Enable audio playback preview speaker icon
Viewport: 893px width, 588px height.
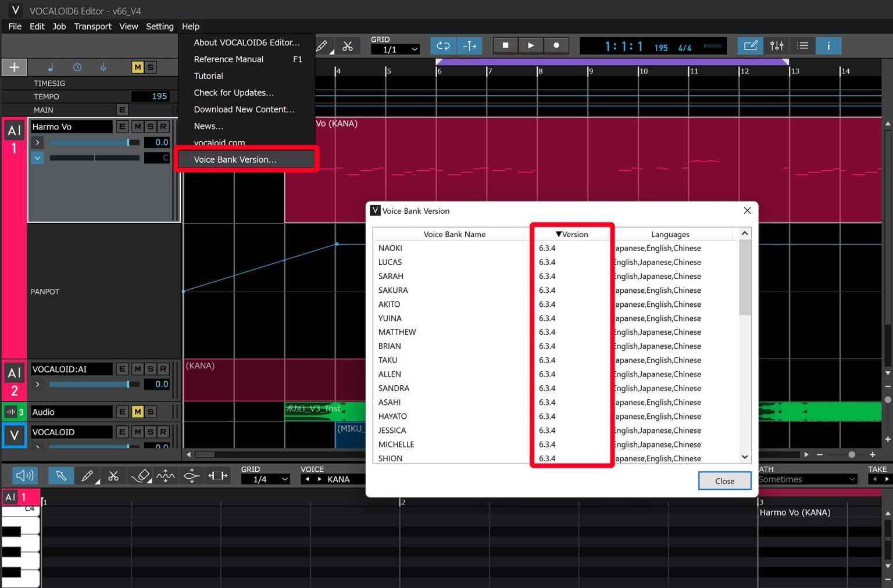[x=24, y=475]
